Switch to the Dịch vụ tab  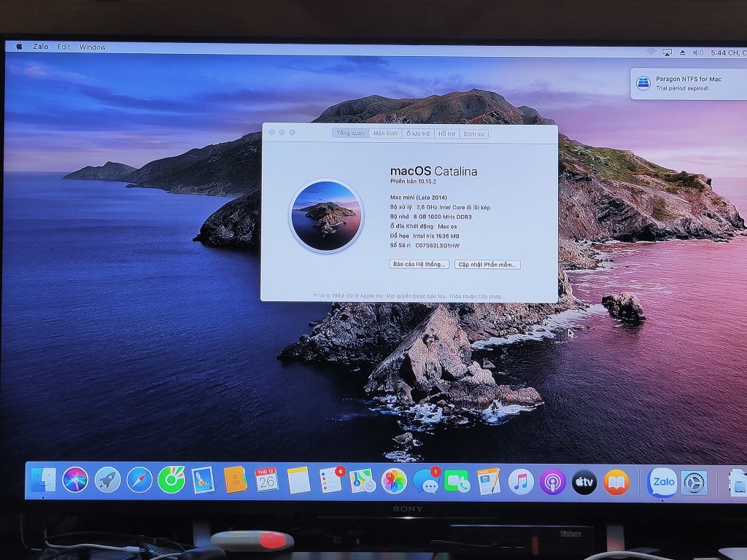click(473, 134)
